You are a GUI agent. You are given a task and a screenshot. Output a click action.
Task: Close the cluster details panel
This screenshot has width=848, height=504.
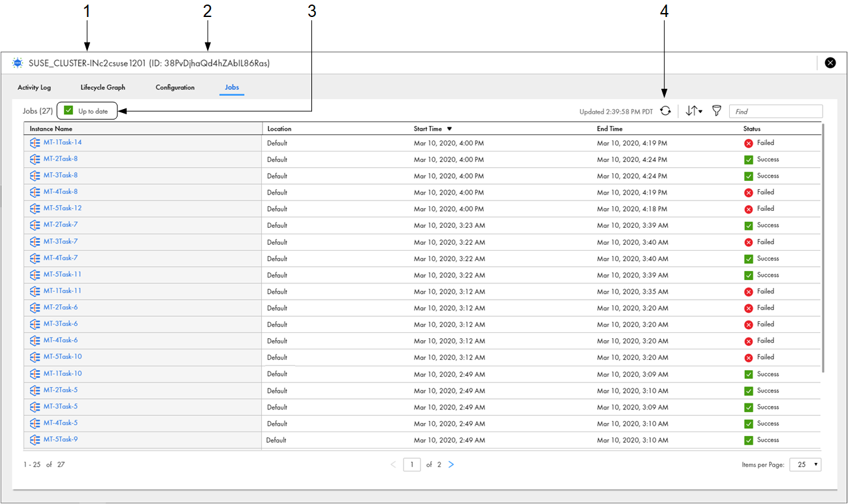(830, 63)
